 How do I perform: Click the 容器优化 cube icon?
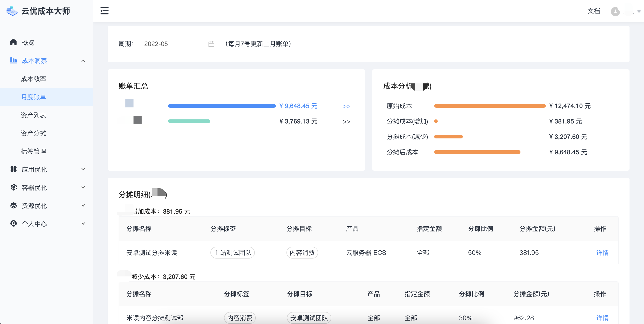[x=14, y=187]
